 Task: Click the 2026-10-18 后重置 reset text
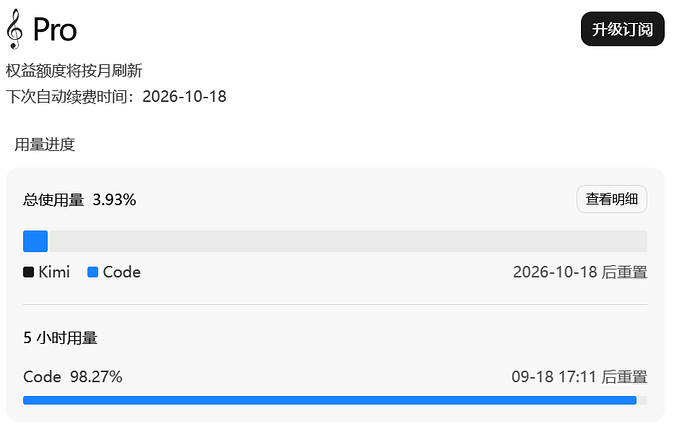point(580,272)
